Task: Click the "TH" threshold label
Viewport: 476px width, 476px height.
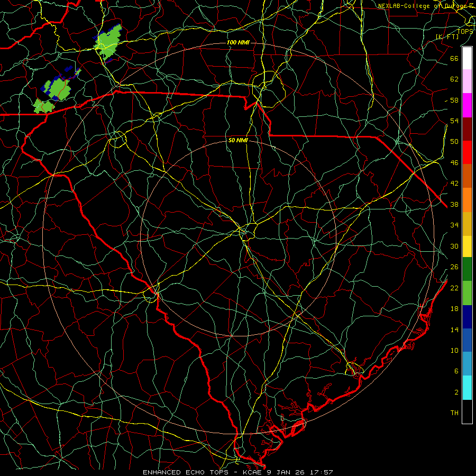Action: coord(454,413)
